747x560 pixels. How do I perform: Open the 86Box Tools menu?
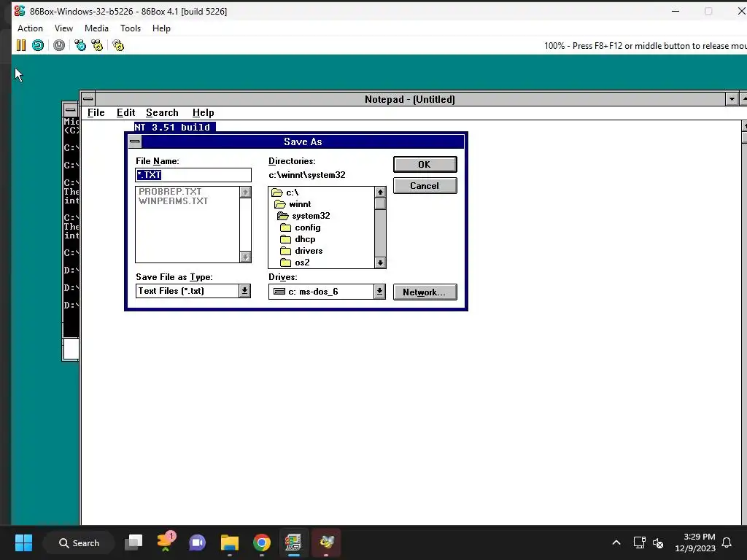point(130,28)
